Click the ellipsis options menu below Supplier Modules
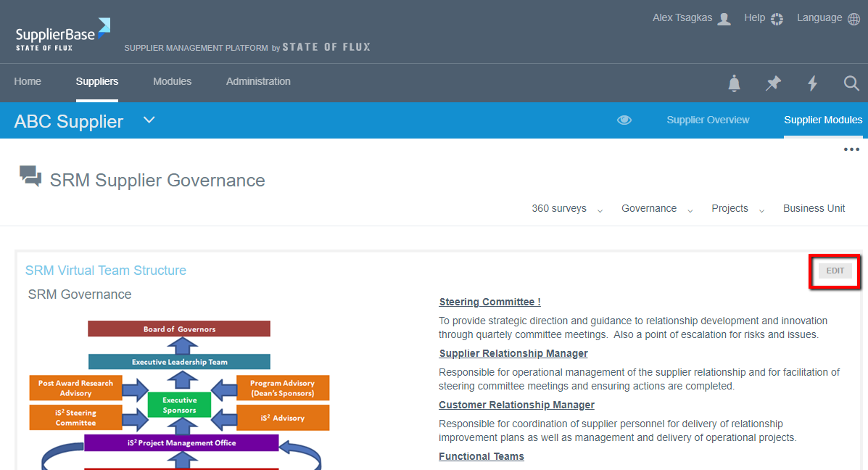The image size is (868, 470). 851,149
